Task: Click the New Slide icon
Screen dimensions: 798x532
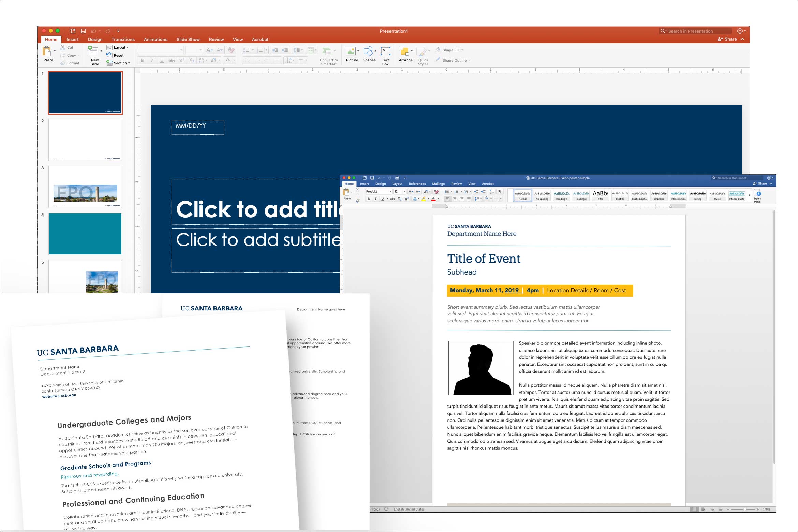Action: point(93,51)
